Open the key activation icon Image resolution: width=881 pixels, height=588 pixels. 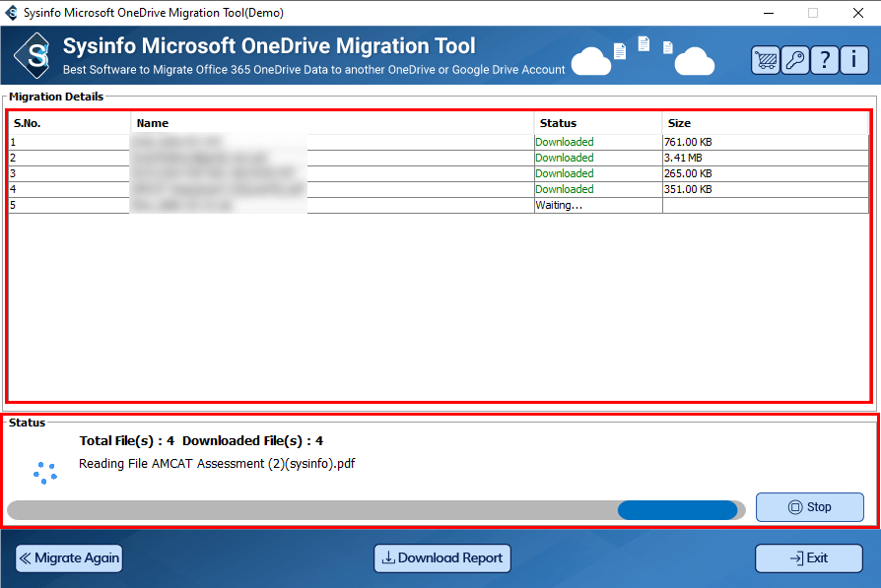tap(794, 60)
